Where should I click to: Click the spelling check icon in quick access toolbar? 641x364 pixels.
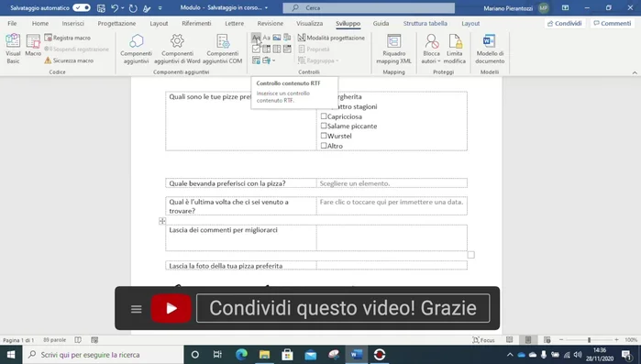coord(147,7)
